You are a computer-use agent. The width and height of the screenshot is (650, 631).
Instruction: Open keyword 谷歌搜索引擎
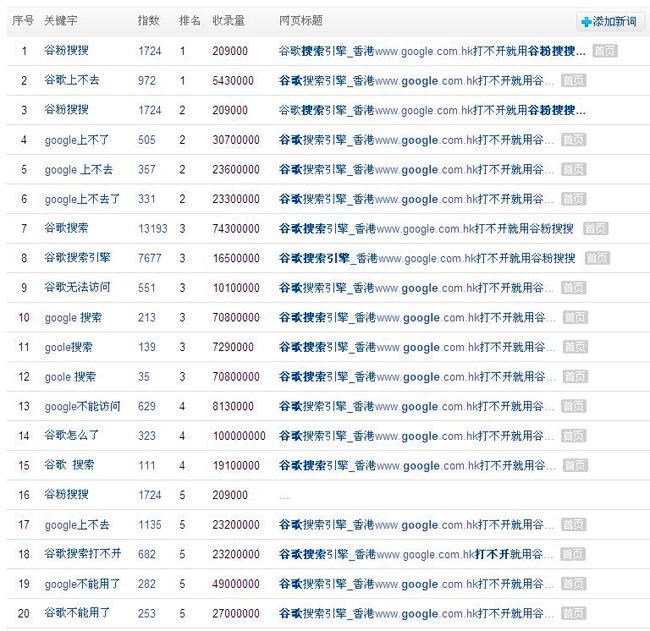pyautogui.click(x=77, y=258)
